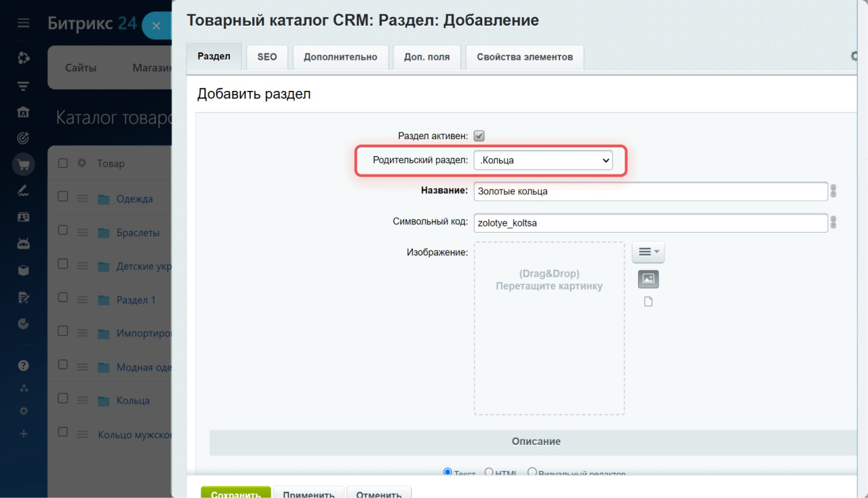
Task: Switch to the Свойства элементов tab
Action: pyautogui.click(x=525, y=57)
